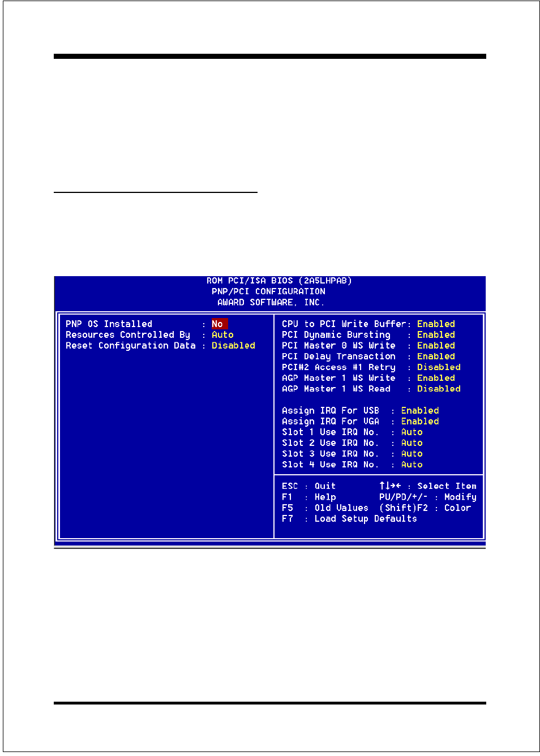The image size is (540, 756).
Task: Click the 'PCI Delay Transaction' label
Action: [x=338, y=356]
